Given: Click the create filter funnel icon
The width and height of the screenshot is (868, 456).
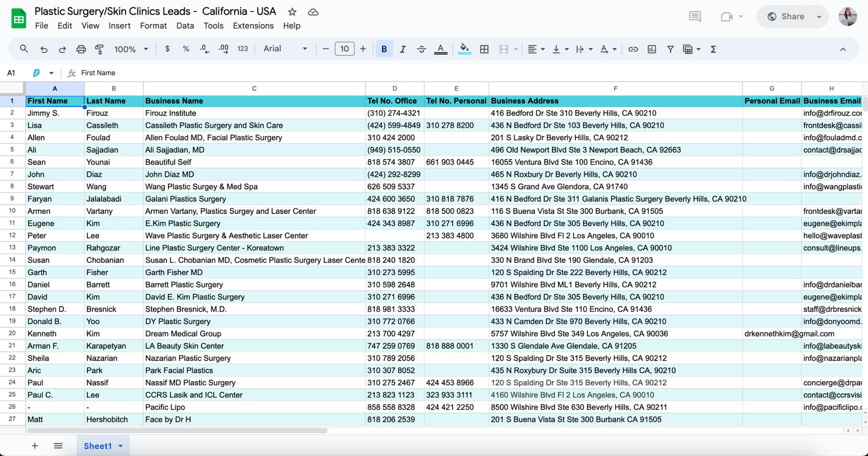Looking at the screenshot, I should click(x=670, y=49).
